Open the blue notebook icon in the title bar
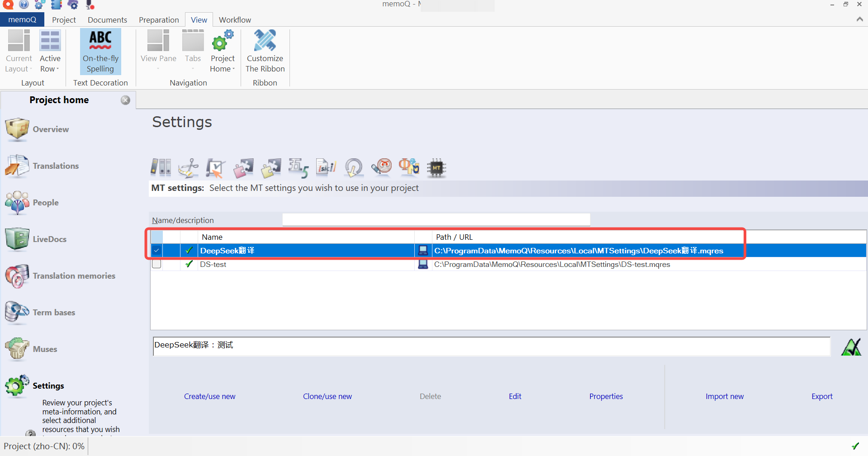The image size is (868, 456). click(x=56, y=5)
